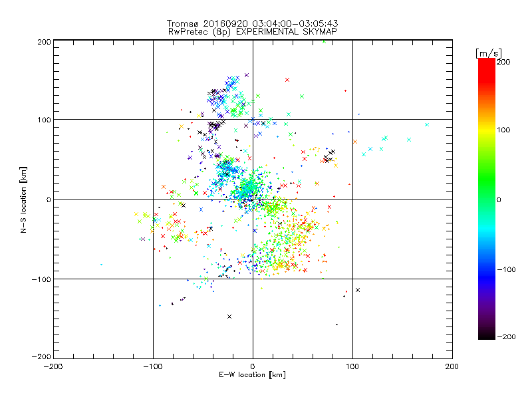Click the y-axis tick label '-100'
The width and height of the screenshot is (532, 399).
41,279
